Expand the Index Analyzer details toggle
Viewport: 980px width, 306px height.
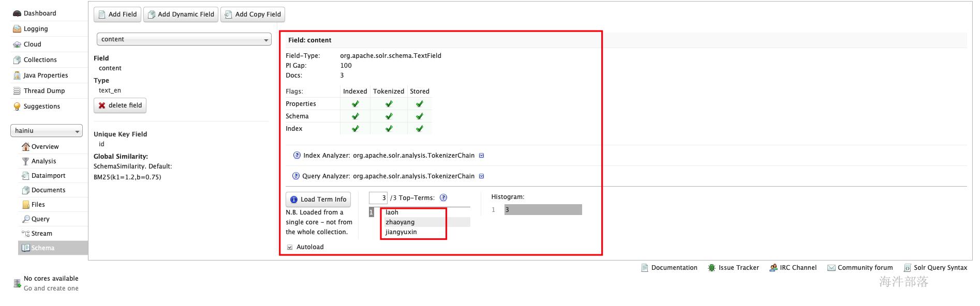[482, 156]
